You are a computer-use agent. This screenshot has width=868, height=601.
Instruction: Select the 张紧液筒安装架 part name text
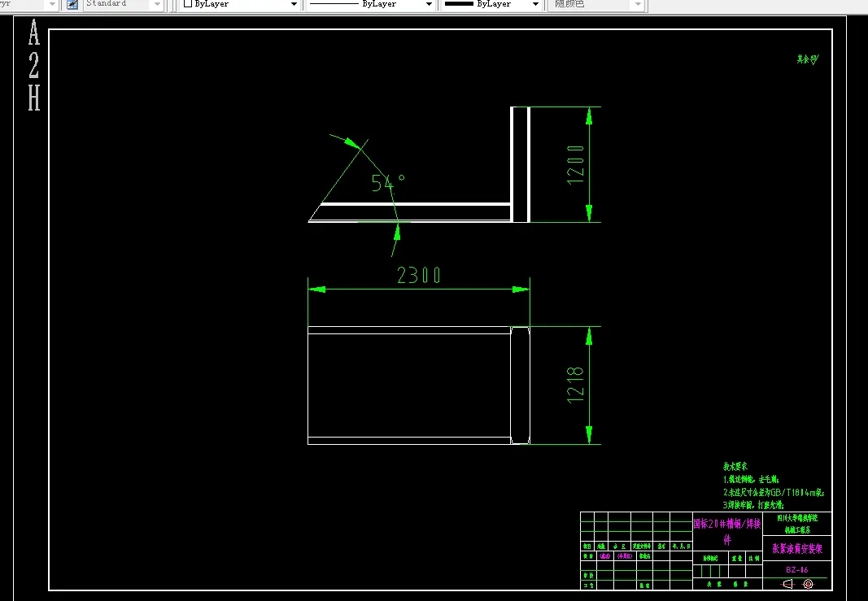(x=797, y=548)
